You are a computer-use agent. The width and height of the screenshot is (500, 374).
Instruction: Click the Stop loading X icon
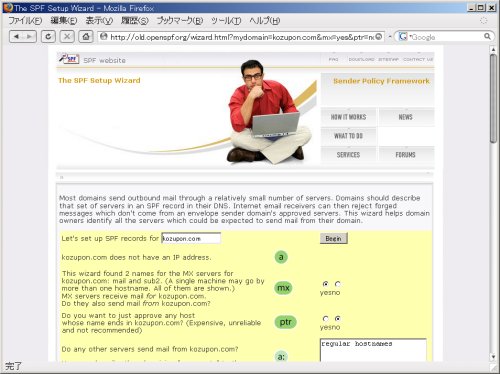[67, 37]
